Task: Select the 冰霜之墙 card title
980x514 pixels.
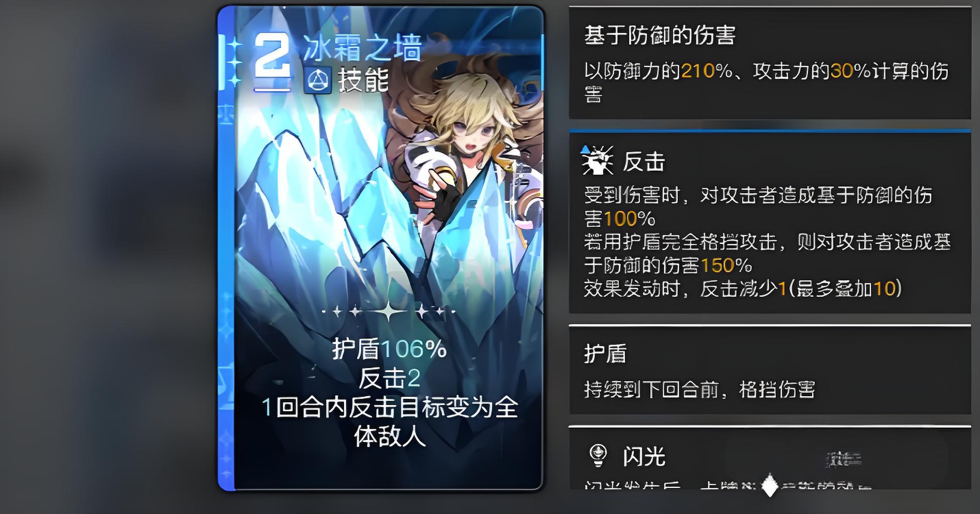Action: (362, 47)
